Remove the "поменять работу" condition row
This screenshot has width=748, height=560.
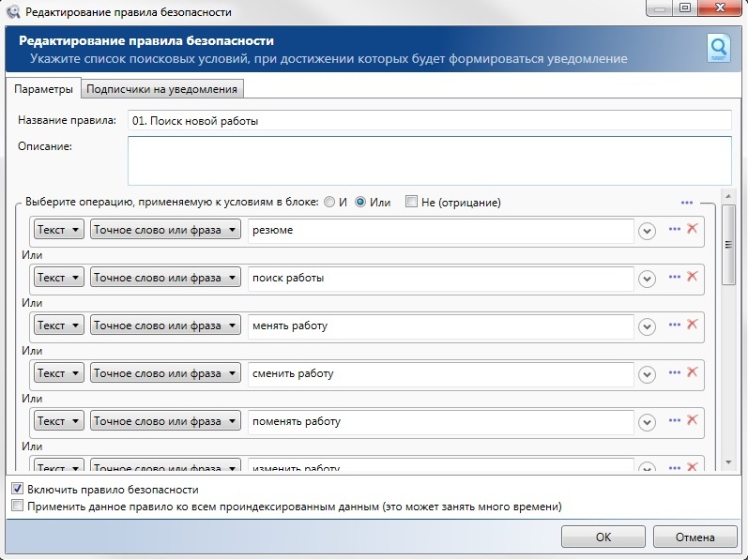pyautogui.click(x=693, y=420)
